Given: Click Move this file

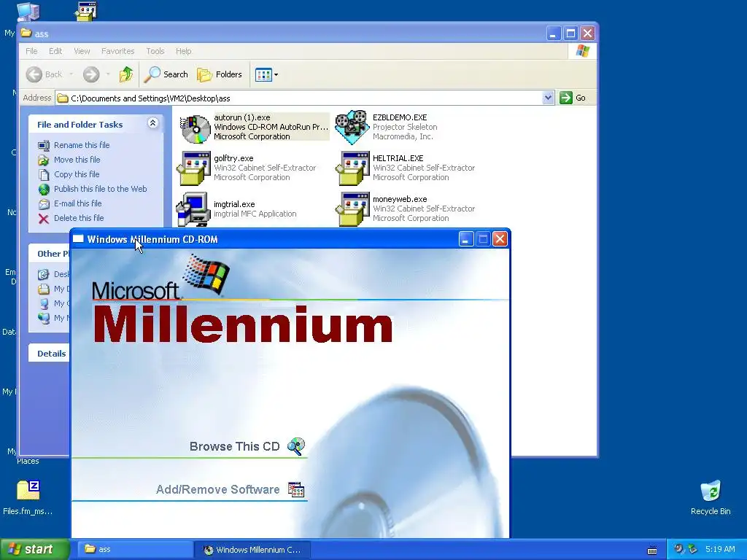Looking at the screenshot, I should 77,160.
